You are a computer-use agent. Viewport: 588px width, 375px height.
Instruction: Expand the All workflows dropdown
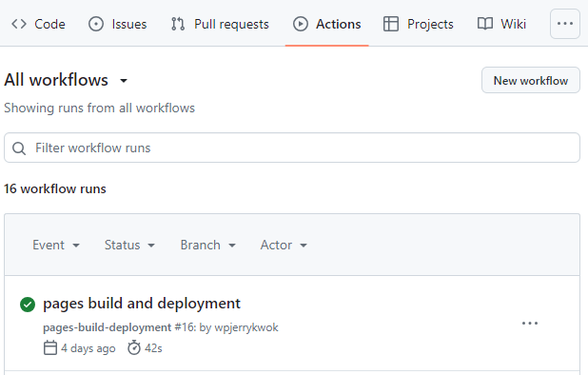pyautogui.click(x=66, y=80)
